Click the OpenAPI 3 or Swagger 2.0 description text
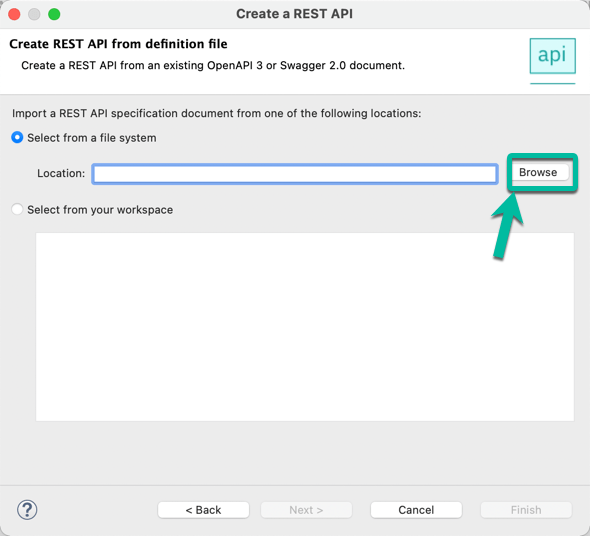Viewport: 590px width, 536px height. [x=213, y=65]
